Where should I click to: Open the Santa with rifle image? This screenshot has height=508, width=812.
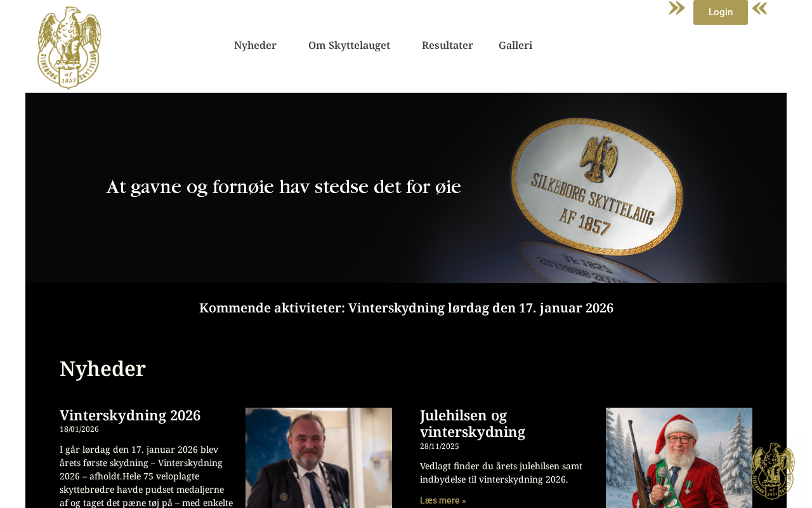679,458
